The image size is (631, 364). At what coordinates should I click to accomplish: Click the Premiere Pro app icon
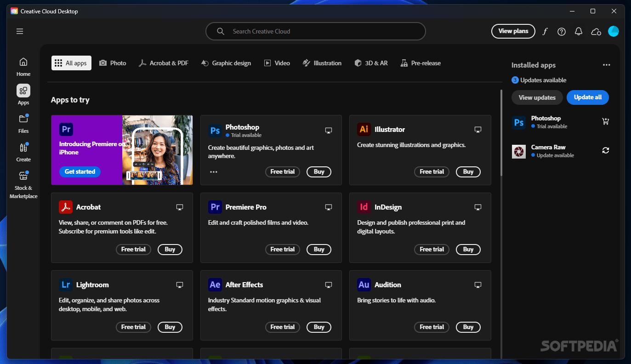click(215, 207)
